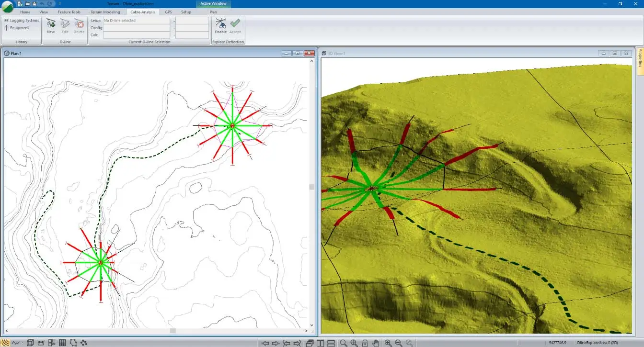Screen dimensions: 644x347
Task: Open Logging Systems library
Action: point(22,21)
